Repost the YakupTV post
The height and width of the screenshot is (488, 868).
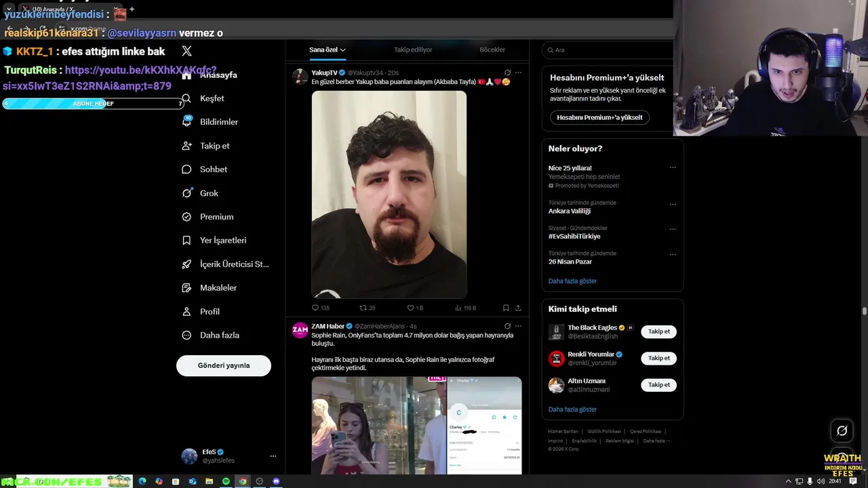click(367, 308)
